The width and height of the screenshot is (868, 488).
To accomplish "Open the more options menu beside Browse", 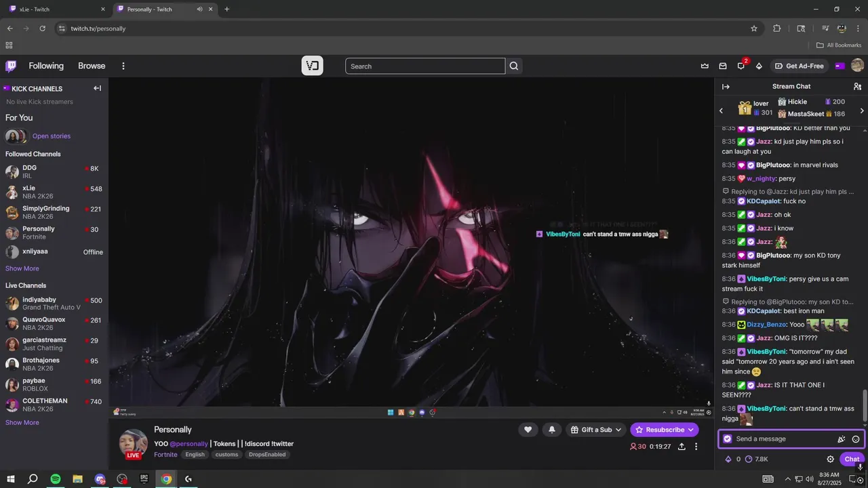I will (123, 66).
